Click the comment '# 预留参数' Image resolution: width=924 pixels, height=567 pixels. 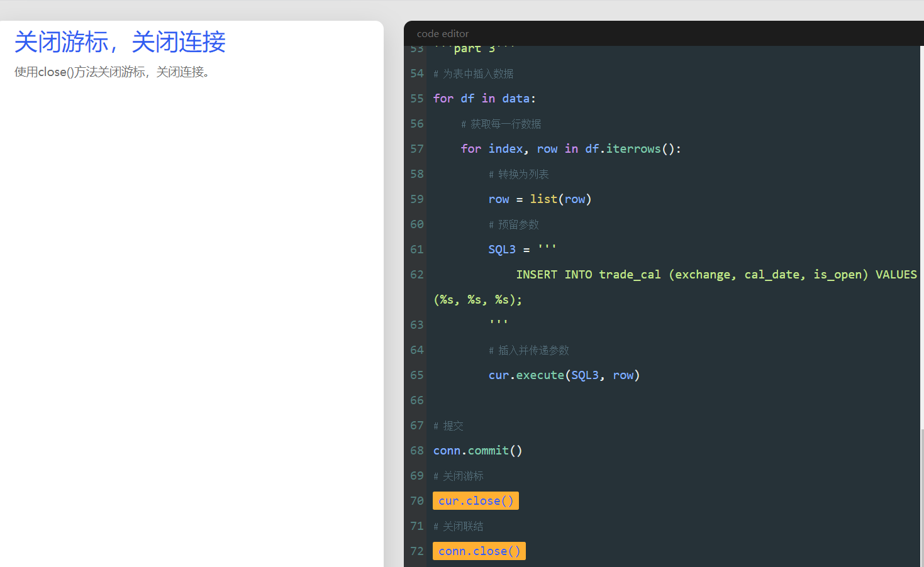point(514,224)
